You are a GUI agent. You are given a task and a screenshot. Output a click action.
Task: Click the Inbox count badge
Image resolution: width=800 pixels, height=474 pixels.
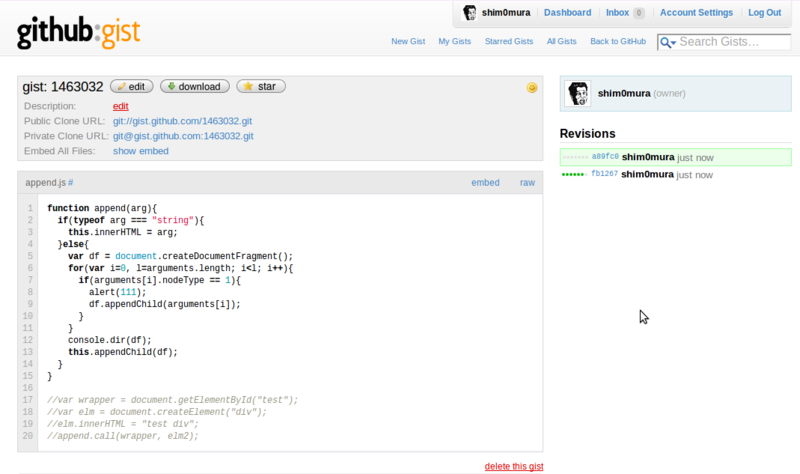click(638, 13)
